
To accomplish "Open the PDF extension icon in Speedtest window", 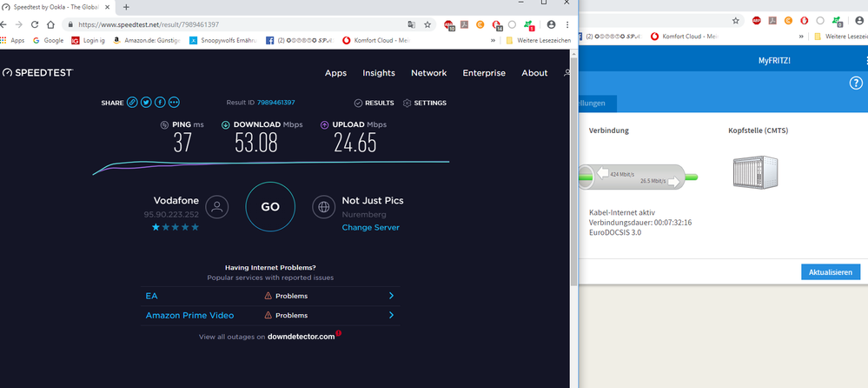I will coord(465,24).
